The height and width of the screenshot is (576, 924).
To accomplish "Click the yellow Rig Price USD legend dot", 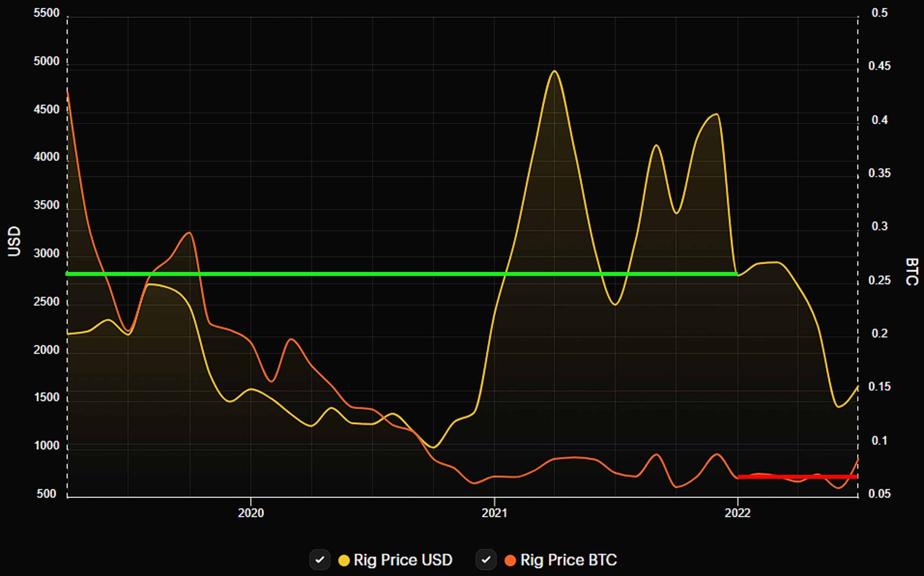I will (344, 560).
